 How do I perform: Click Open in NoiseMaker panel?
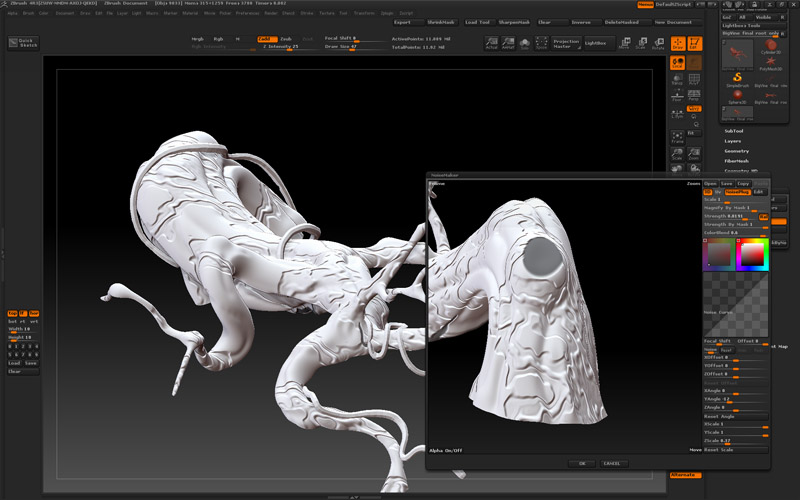coord(710,184)
